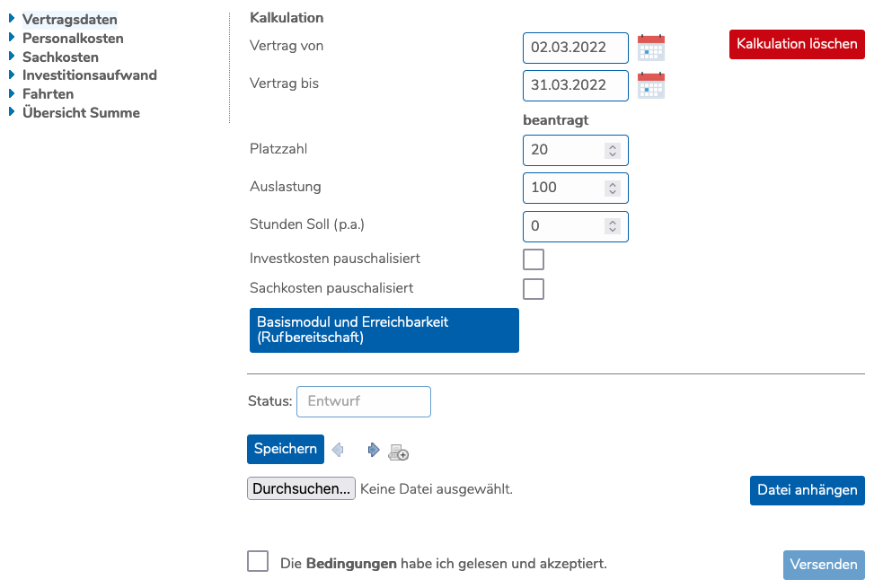Expand the Investitionsaufwand sidebar arrow

tap(12, 75)
